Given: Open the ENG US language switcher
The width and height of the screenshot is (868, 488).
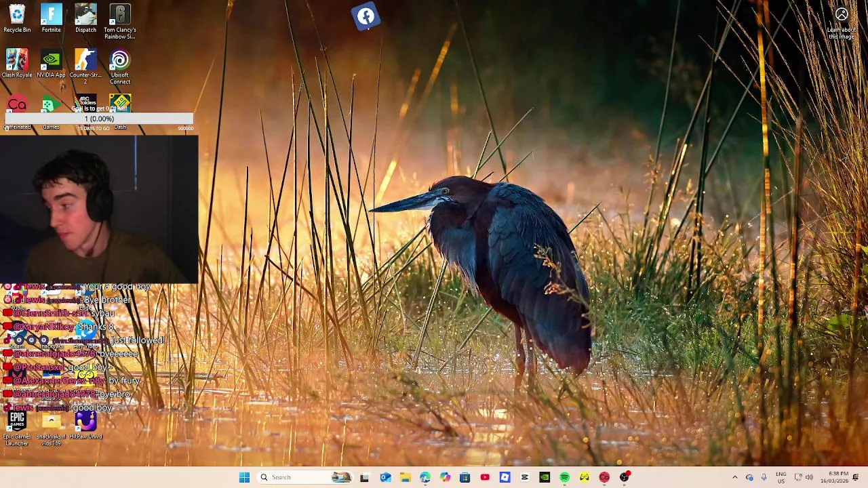Looking at the screenshot, I should point(781,477).
